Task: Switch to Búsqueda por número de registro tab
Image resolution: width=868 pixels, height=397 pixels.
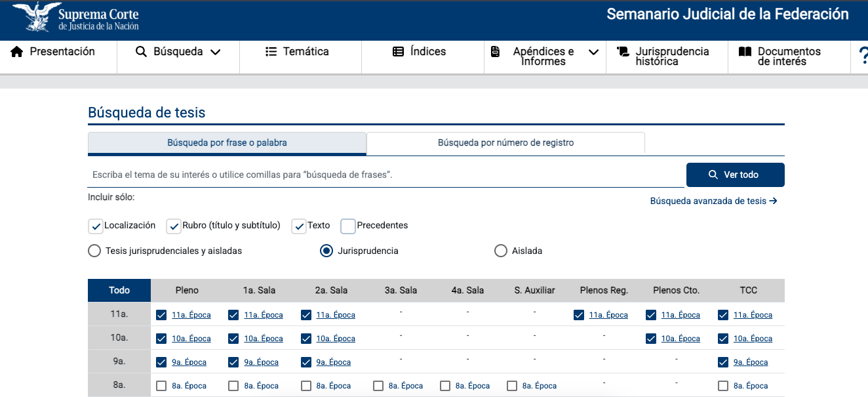Action: click(x=505, y=143)
